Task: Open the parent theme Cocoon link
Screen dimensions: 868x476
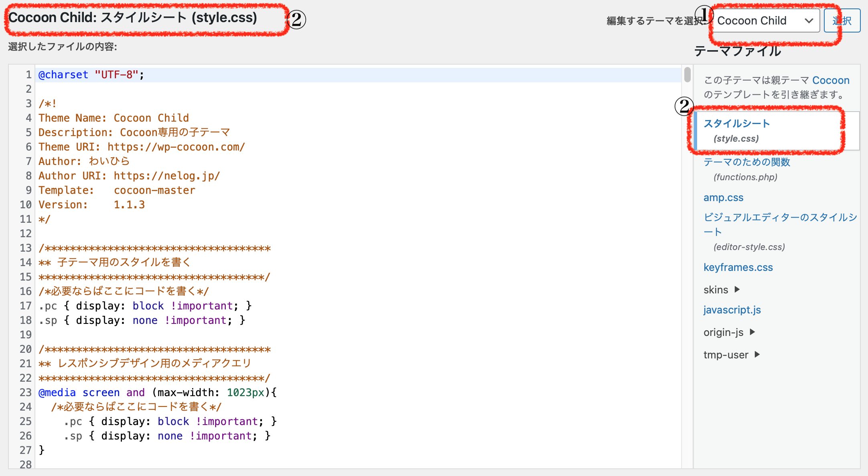Action: click(x=831, y=80)
